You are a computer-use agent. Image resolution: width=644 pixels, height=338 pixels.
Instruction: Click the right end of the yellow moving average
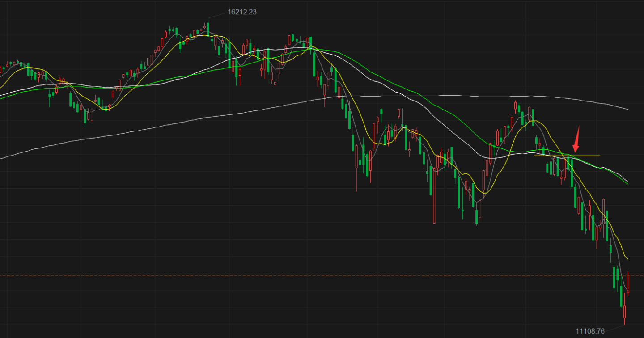tap(627, 258)
